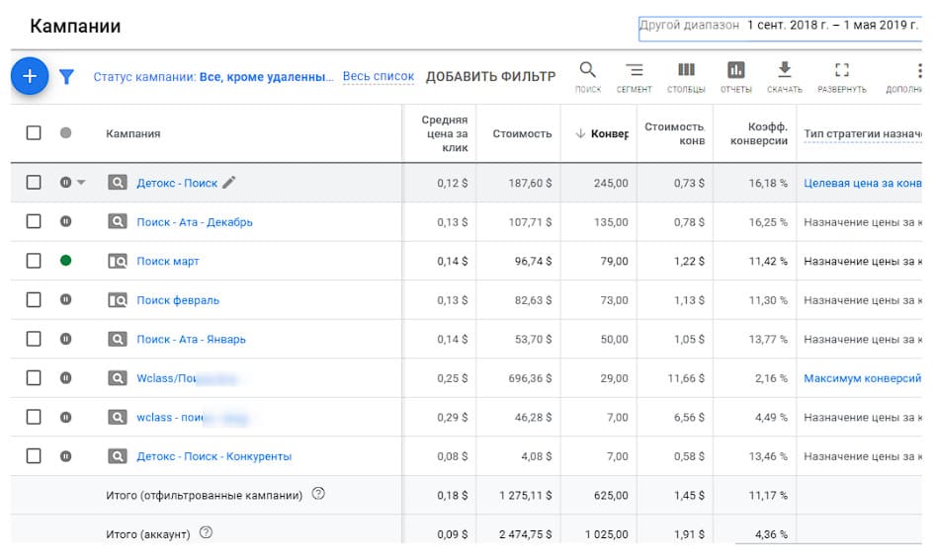Click help icon next to Итого (отфильтрованные кампании)
Screen dimensions: 936x560
pos(319,493)
